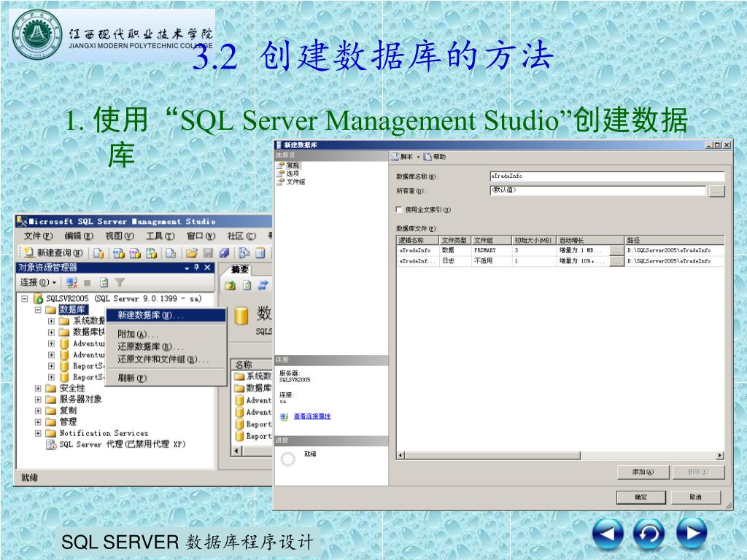Screen dimensions: 747x560
Task: Open the 查看连接属性 link
Action: (312, 416)
